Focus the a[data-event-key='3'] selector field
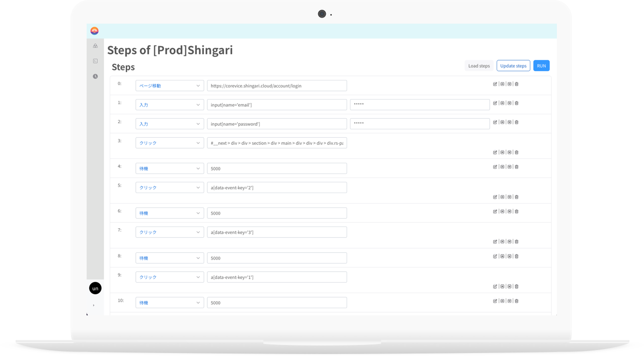644x356 pixels. pos(277,232)
